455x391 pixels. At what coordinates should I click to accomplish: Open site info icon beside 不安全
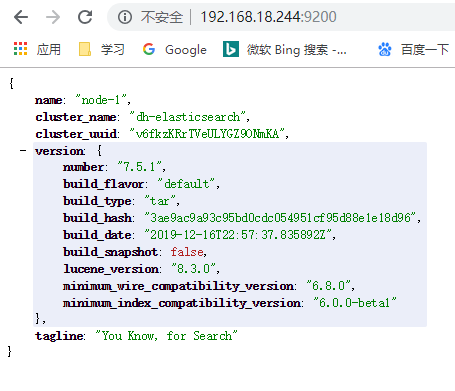[125, 17]
